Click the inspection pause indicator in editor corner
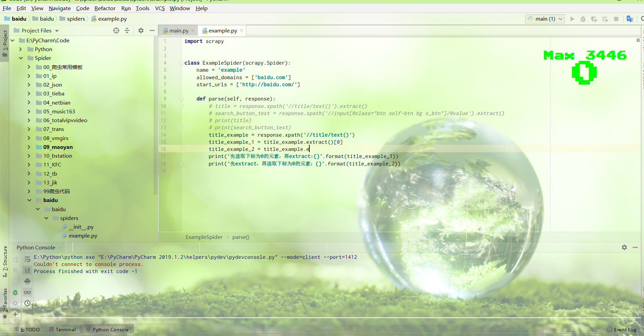This screenshot has width=644, height=336. [x=638, y=40]
